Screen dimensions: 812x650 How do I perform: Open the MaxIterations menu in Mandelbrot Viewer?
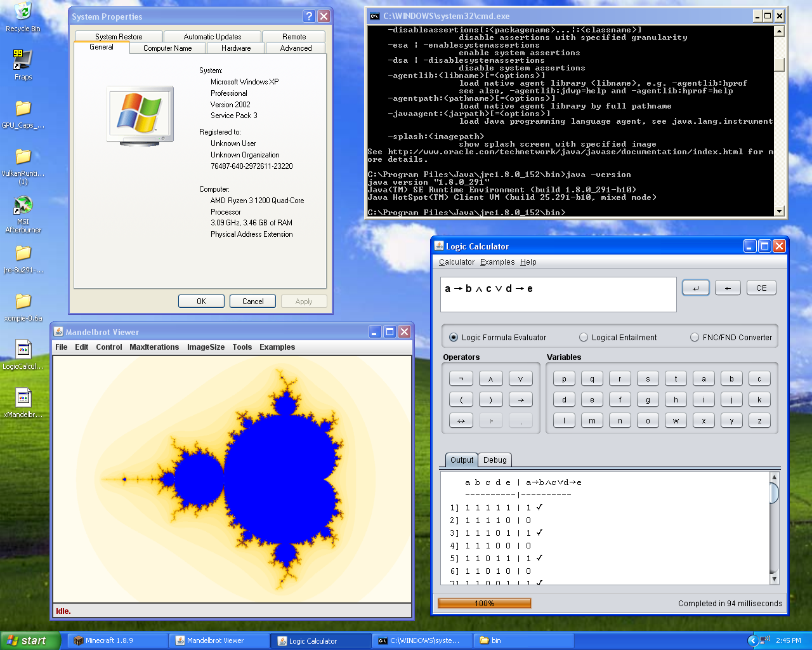(x=154, y=347)
